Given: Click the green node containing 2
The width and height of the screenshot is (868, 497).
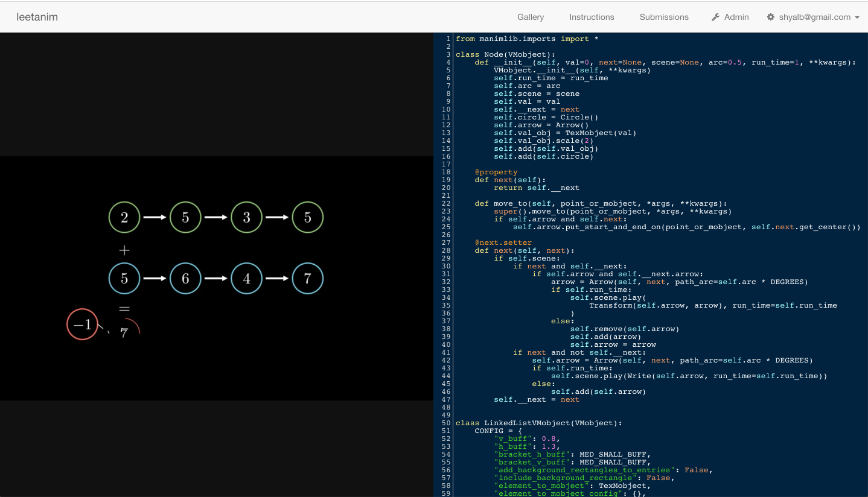Looking at the screenshot, I should click(124, 217).
